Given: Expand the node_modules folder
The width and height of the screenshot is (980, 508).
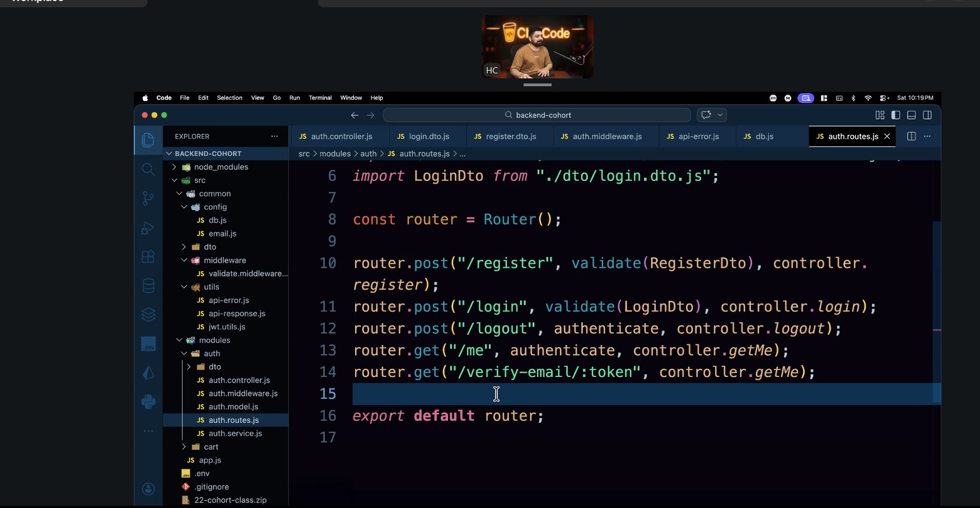Looking at the screenshot, I should click(221, 167).
